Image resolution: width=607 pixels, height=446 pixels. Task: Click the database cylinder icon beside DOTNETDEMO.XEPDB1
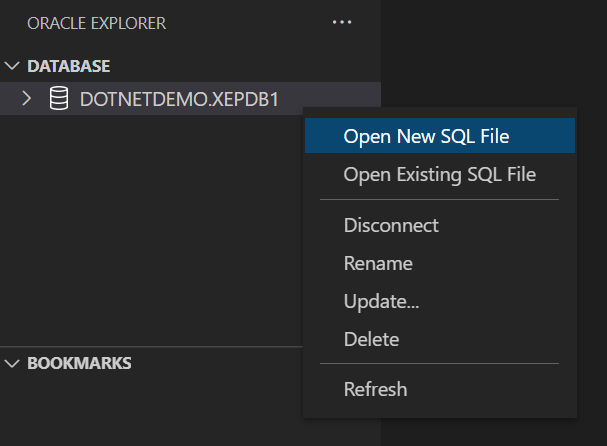(59, 98)
